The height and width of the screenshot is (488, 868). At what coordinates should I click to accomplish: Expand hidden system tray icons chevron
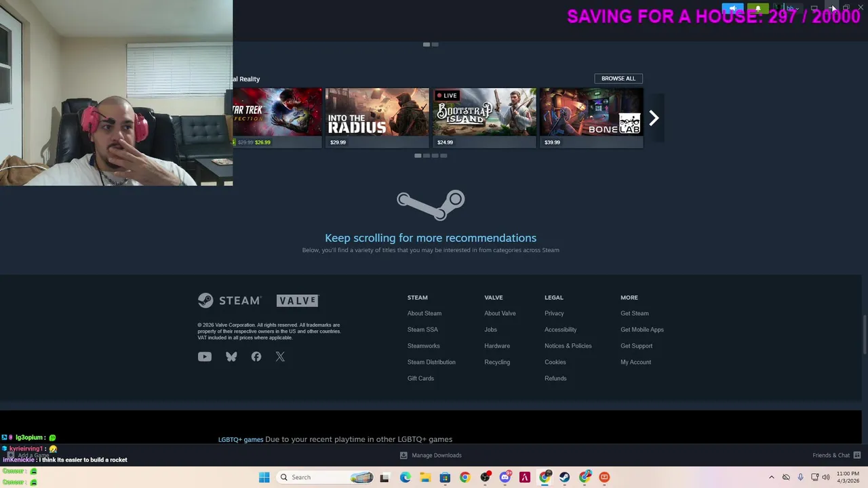[x=771, y=477]
